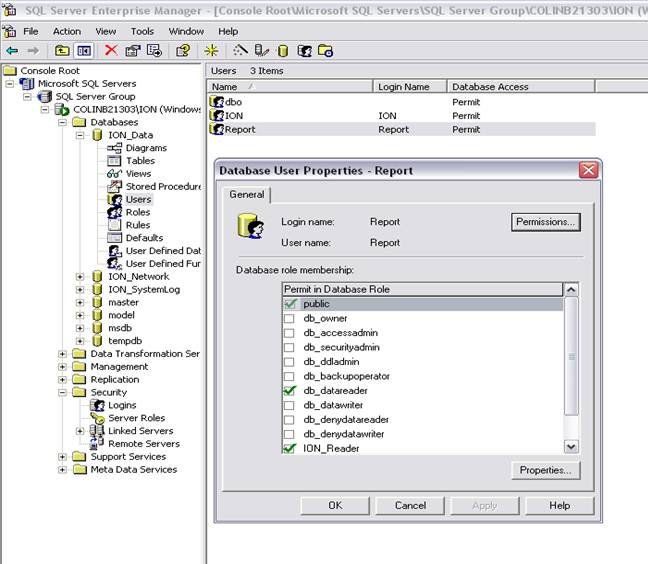Image resolution: width=648 pixels, height=564 pixels.
Task: Check the db_backupoperator role checkbox
Action: click(x=289, y=376)
